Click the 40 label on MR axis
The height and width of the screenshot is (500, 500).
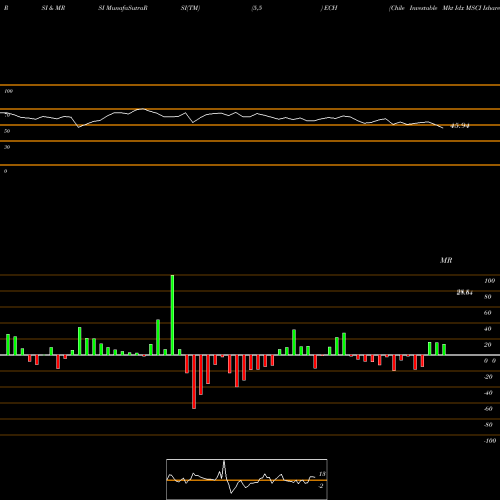click(488, 329)
